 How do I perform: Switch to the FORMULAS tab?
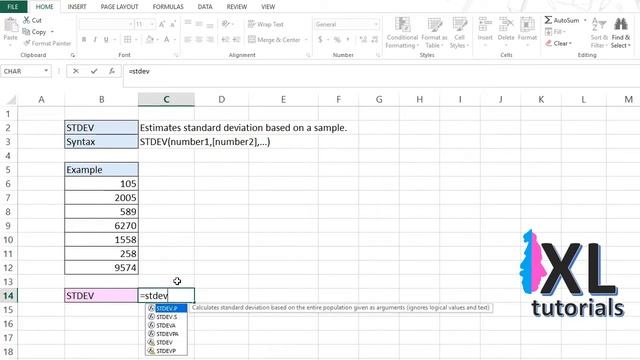[x=168, y=7]
